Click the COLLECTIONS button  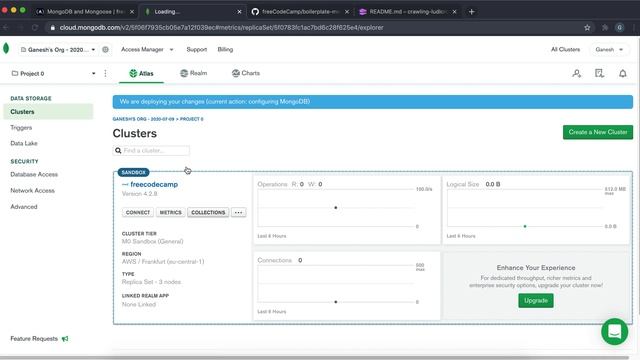[208, 212]
